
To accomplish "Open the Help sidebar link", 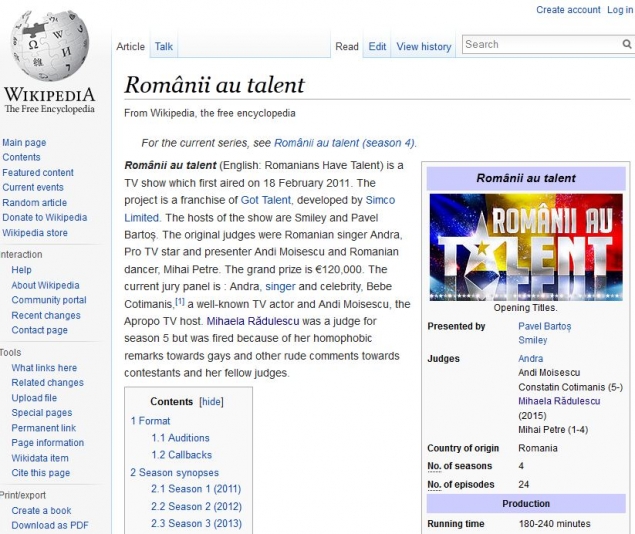I will (21, 270).
